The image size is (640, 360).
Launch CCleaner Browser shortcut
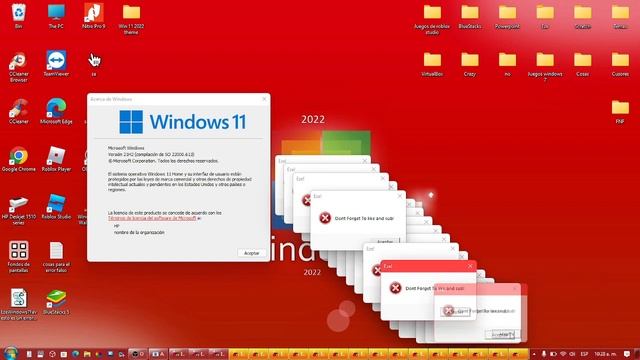[18, 67]
